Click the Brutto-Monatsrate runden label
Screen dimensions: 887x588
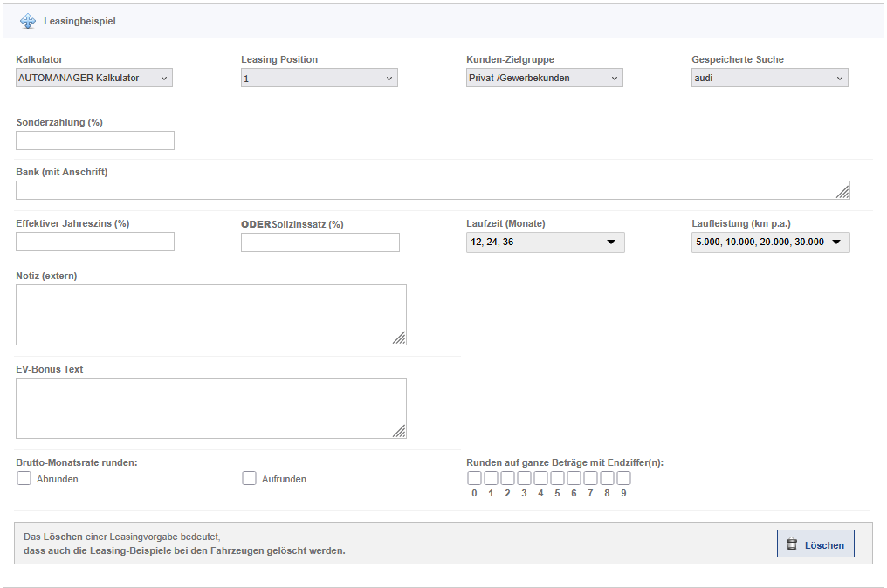pyautogui.click(x=77, y=462)
